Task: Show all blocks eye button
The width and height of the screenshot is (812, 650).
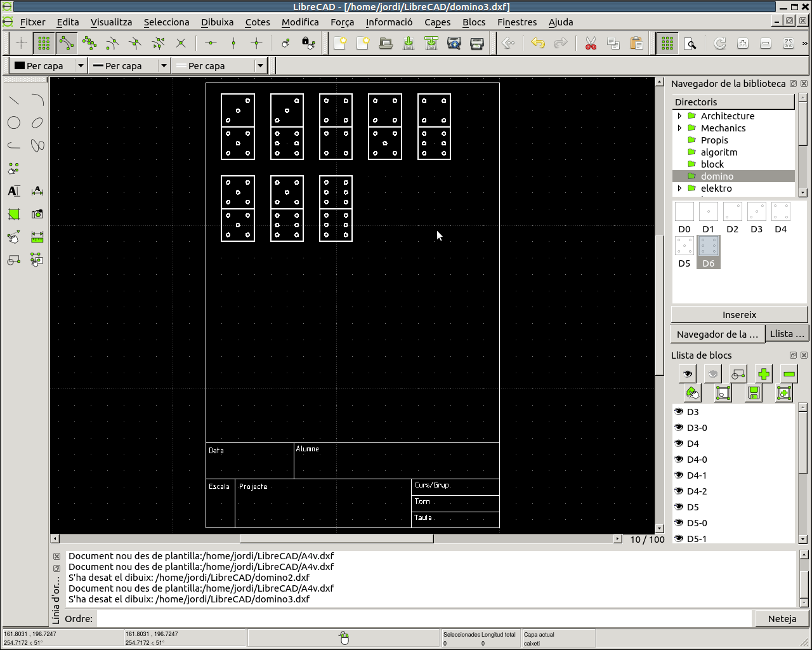Action: [x=688, y=374]
